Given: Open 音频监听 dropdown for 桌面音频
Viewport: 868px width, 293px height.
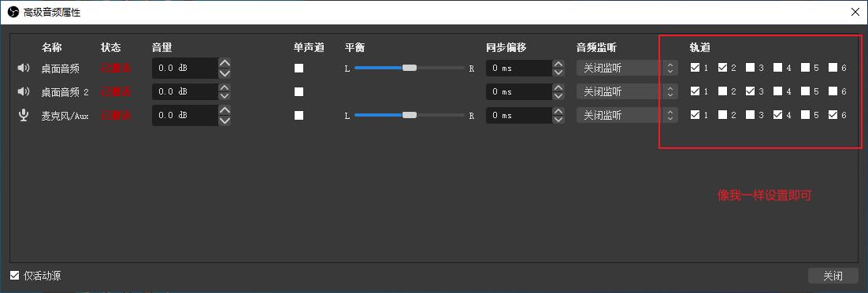Looking at the screenshot, I should tap(627, 68).
